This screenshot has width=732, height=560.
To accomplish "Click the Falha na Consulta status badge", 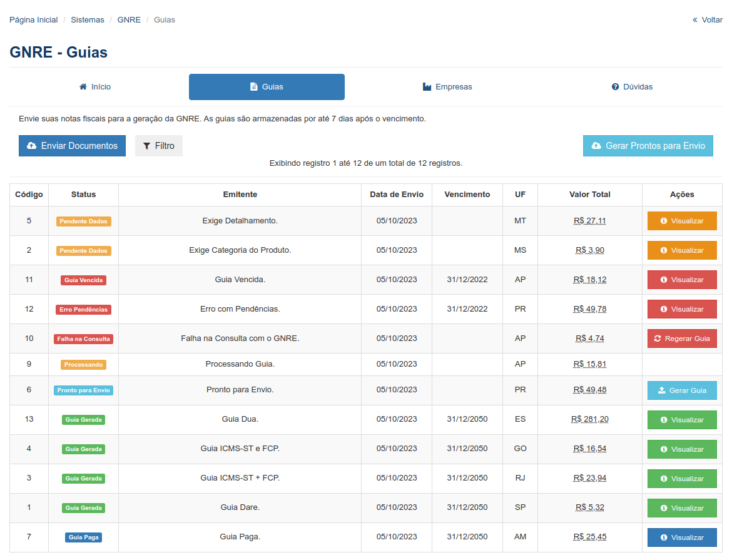I will point(84,339).
